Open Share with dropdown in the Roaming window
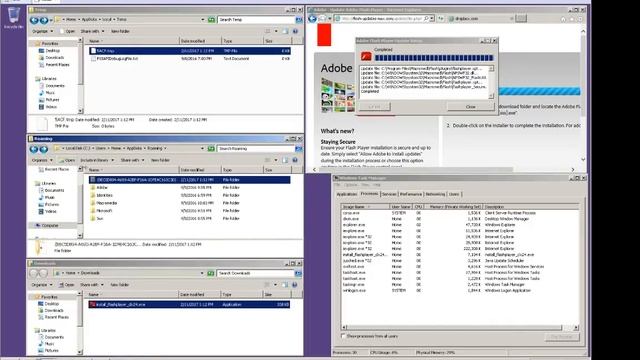The height and width of the screenshot is (360, 640). pos(132,160)
